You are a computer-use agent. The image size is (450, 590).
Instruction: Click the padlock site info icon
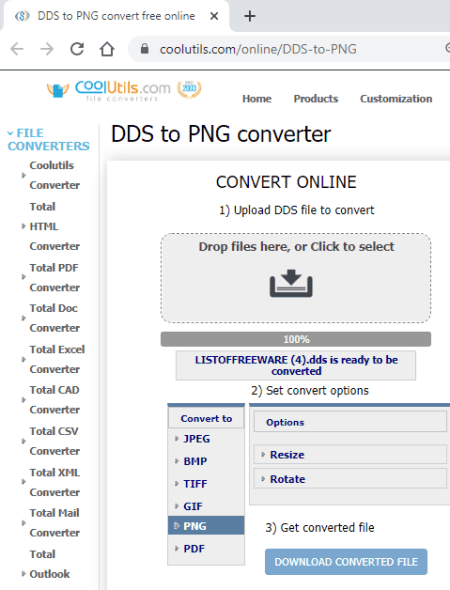coord(144,49)
